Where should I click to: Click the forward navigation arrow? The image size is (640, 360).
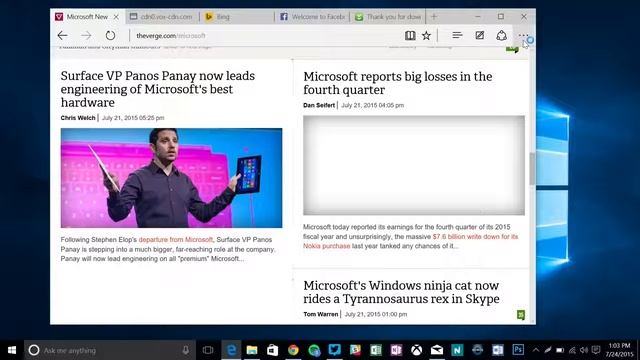(86, 36)
